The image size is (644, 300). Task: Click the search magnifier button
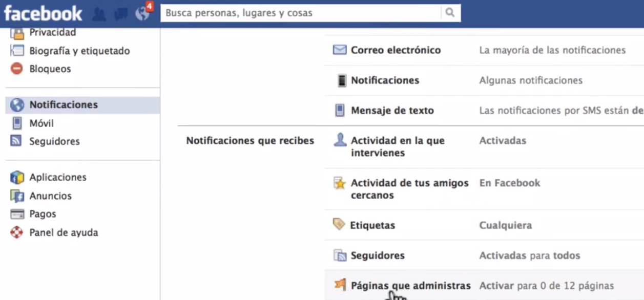[x=450, y=13]
